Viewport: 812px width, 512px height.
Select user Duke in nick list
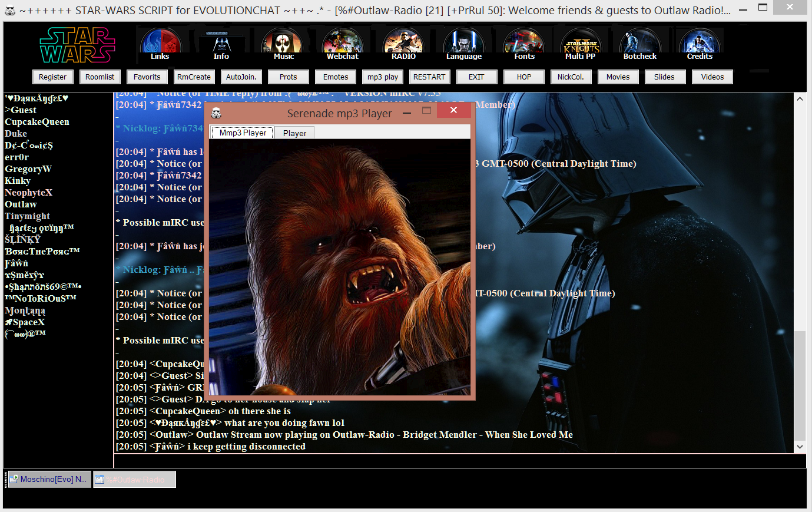point(16,134)
